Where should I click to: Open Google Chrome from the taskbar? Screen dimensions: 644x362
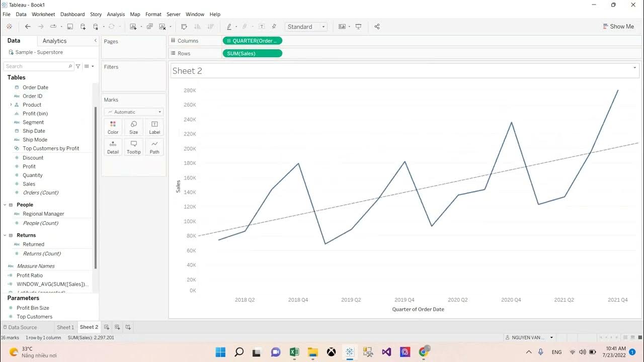pos(424,352)
